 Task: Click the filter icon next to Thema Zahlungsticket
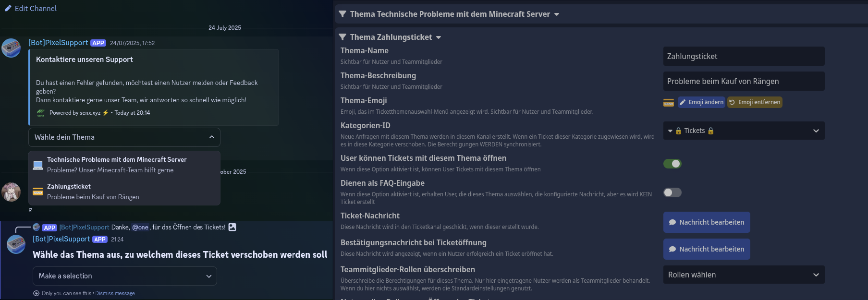point(342,37)
